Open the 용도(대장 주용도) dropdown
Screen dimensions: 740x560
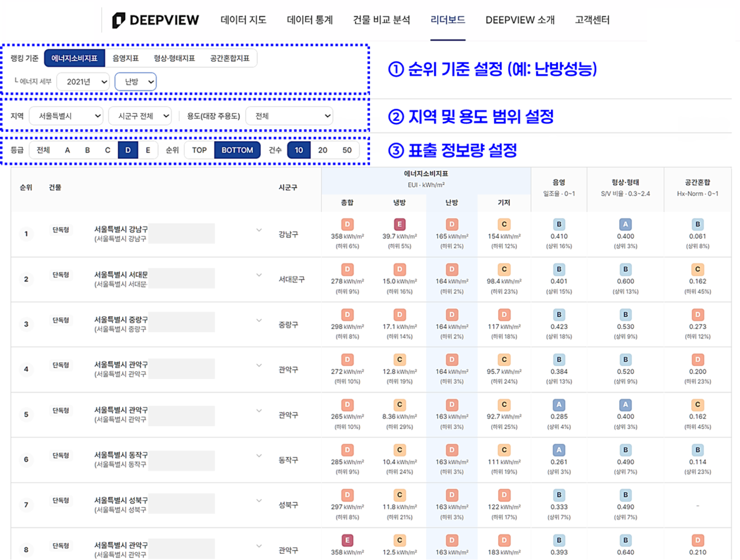click(x=289, y=116)
